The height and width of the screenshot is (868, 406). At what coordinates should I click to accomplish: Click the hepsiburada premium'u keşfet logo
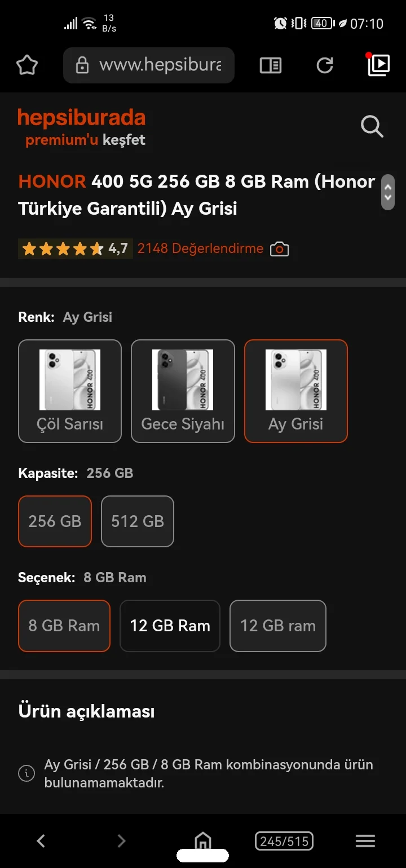(x=82, y=127)
